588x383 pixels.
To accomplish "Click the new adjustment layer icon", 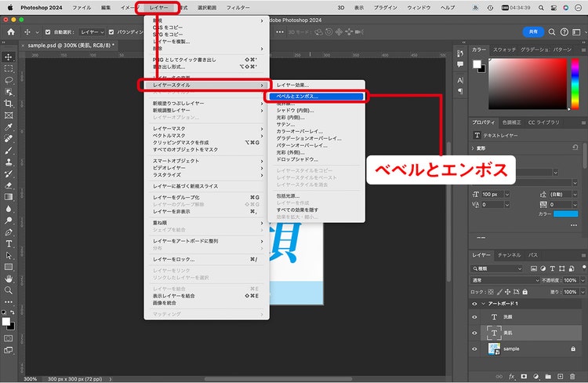I will coord(536,376).
